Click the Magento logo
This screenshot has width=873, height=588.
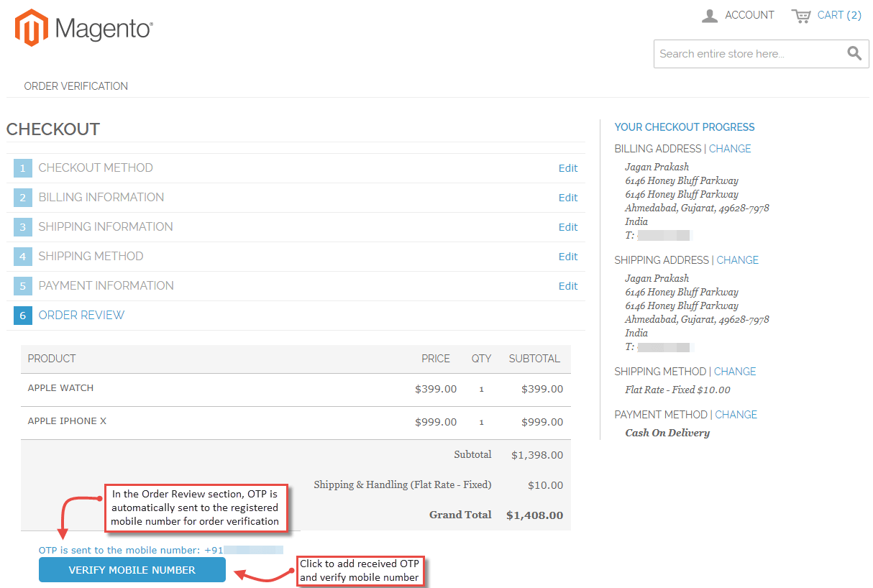[x=83, y=27]
